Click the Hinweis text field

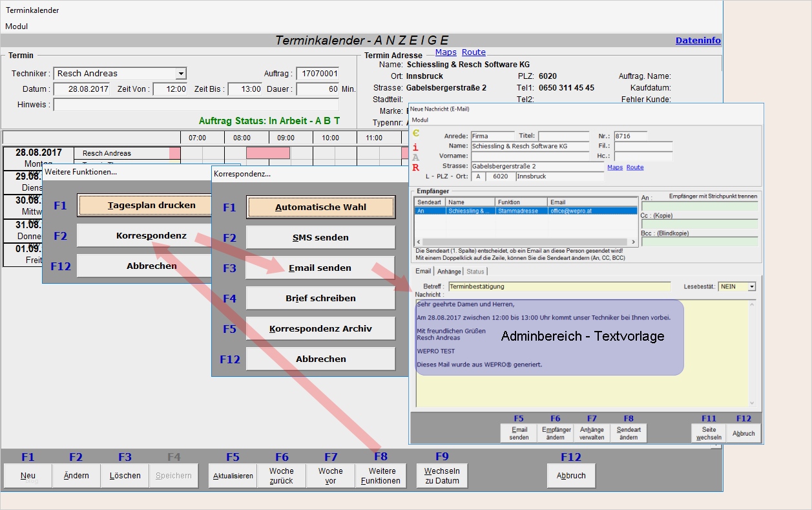tap(196, 105)
